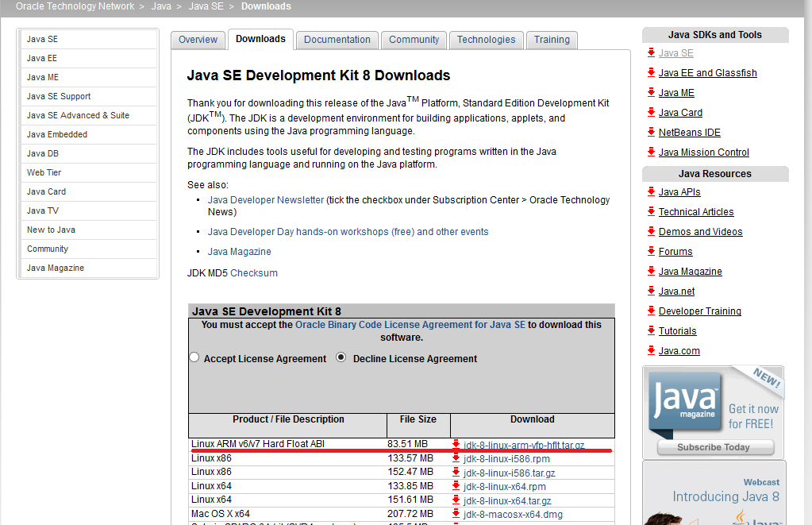Click download icon beside jdk-8-linux-i586.rpm
Viewport: 812px width, 525px height.
coord(456,458)
